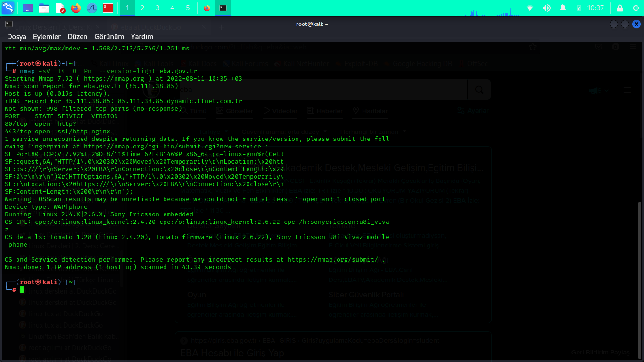
Task: Open Ayarlar settings in DuckDuckGo
Action: (474, 111)
